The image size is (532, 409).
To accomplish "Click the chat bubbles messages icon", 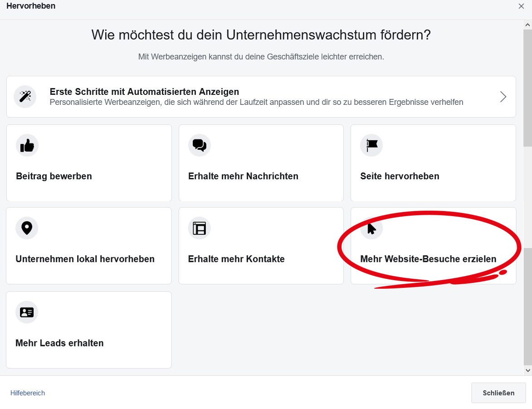I will (x=200, y=145).
